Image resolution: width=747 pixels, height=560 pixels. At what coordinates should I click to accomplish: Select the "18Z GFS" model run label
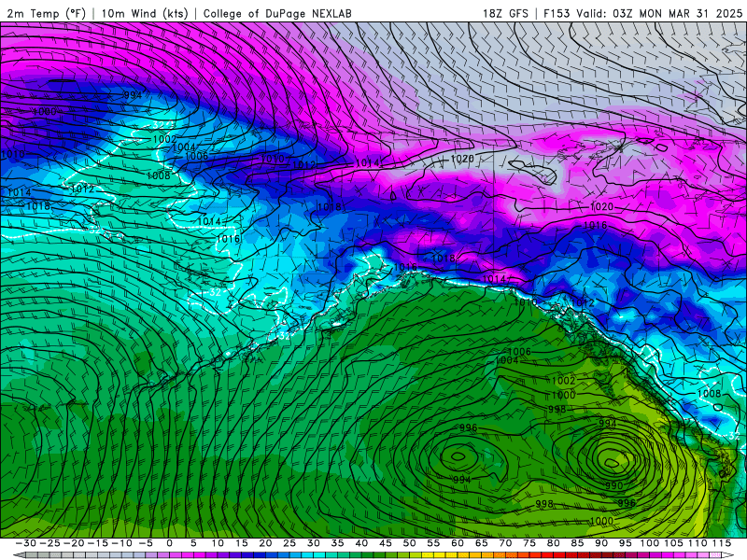tap(505, 13)
